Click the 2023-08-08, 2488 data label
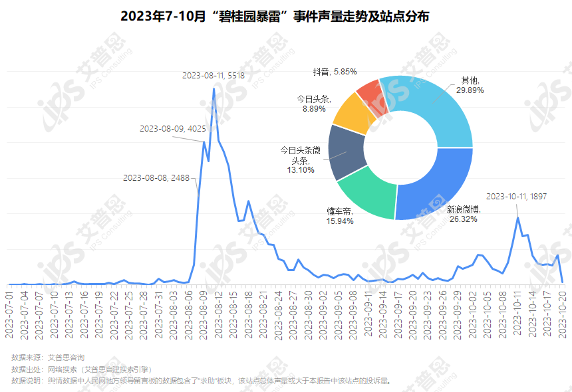 click(156, 177)
